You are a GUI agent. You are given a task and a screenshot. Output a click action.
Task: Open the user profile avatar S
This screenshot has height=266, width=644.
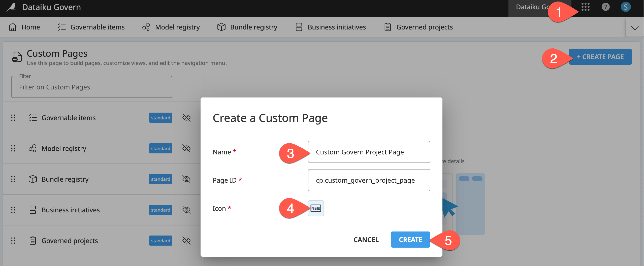coord(626,7)
